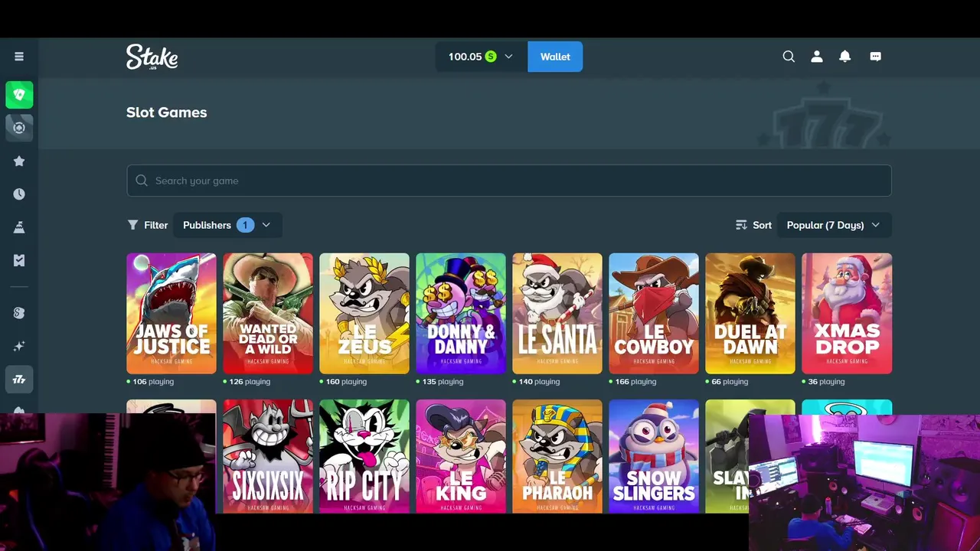Open the checklist sidebar icon
This screenshot has width=980, height=551.
click(x=19, y=261)
